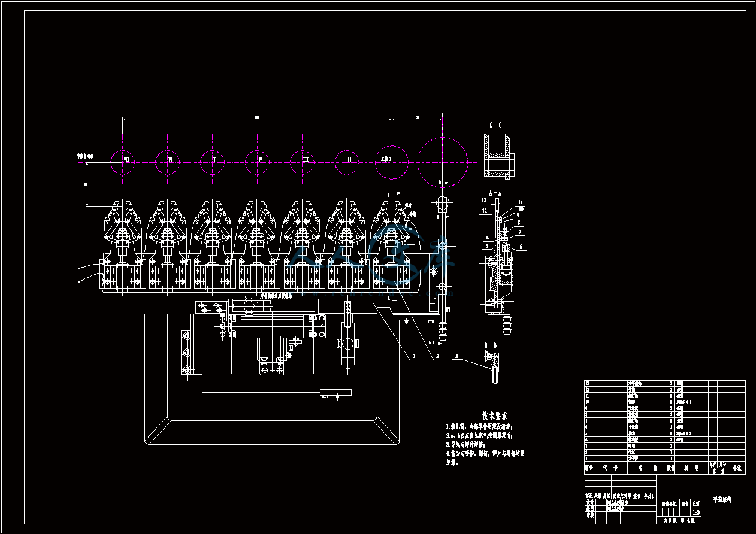Select leader callout number 1 below main assembly
The image size is (756, 534).
click(x=413, y=356)
